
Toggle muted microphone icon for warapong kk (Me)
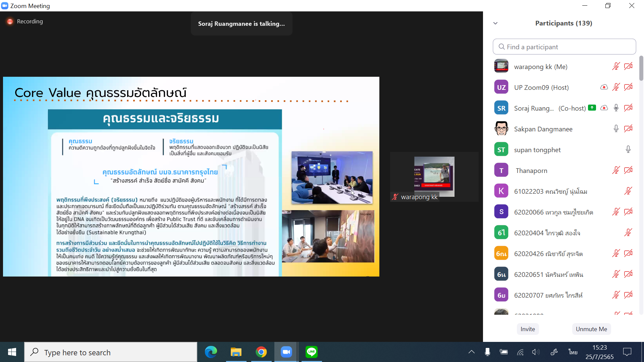tap(616, 66)
